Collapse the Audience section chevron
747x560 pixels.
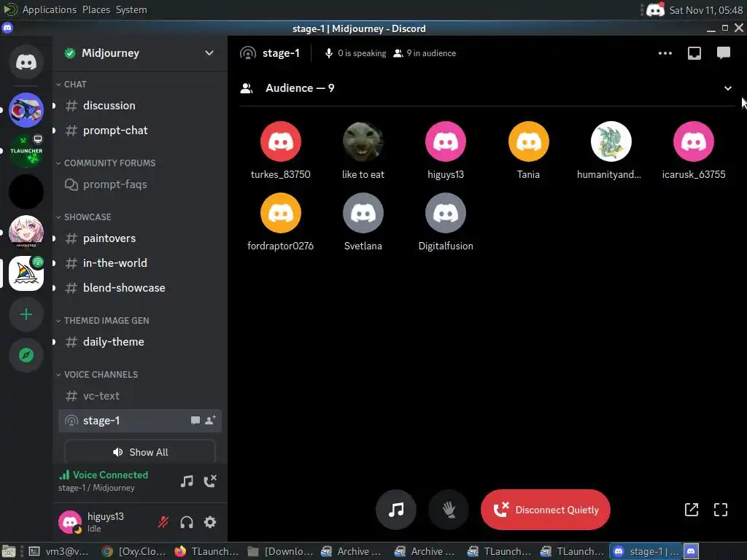(728, 88)
